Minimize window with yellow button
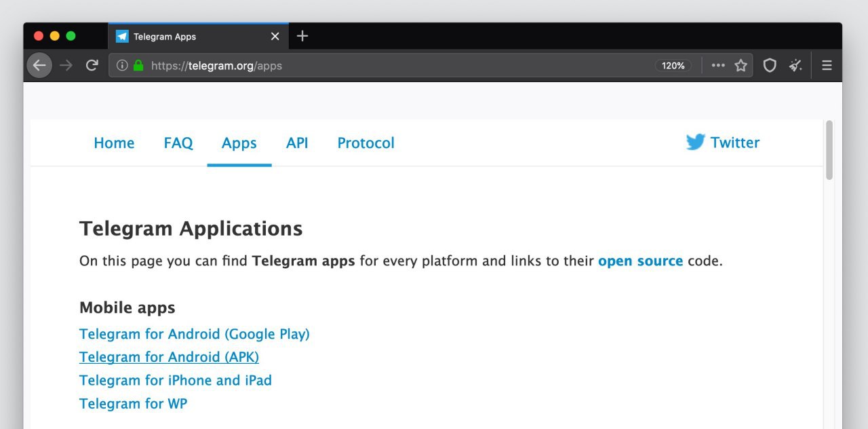Viewport: 868px width, 429px height. [x=55, y=36]
